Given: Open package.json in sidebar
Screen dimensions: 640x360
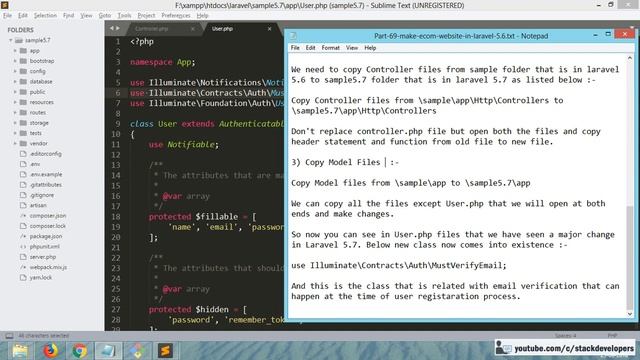Looking at the screenshot, I should (46, 236).
